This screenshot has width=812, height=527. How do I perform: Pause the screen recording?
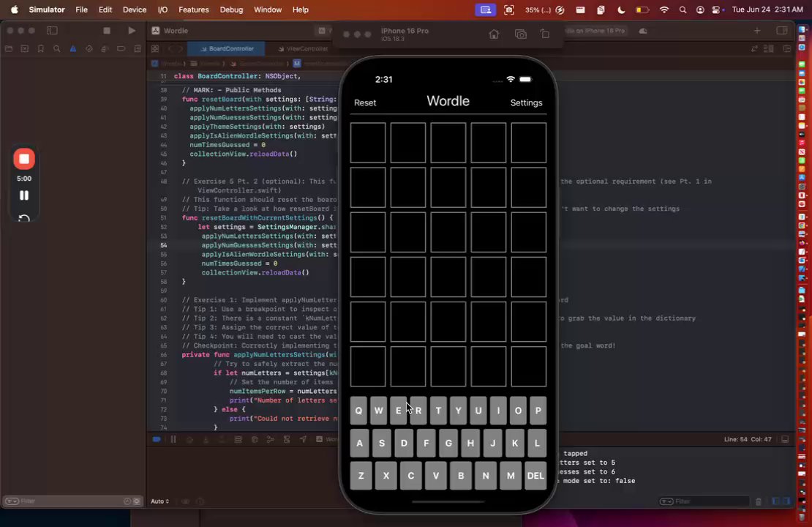[x=24, y=195]
